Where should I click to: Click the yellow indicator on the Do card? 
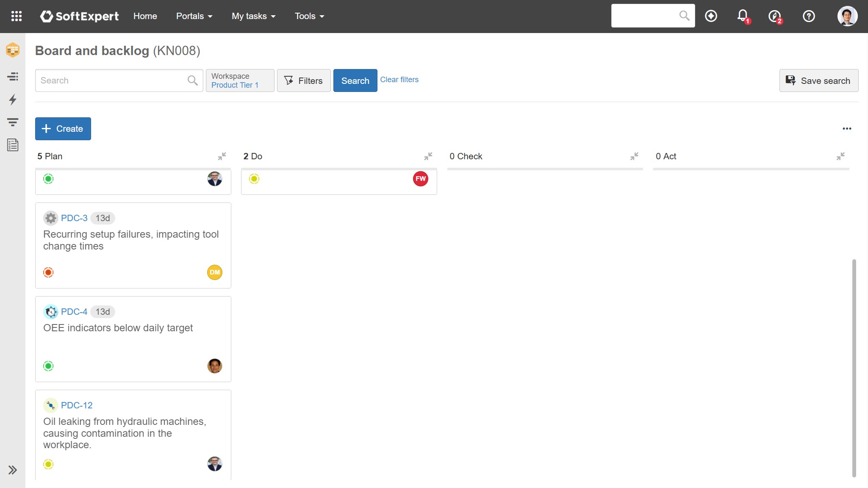pos(254,179)
